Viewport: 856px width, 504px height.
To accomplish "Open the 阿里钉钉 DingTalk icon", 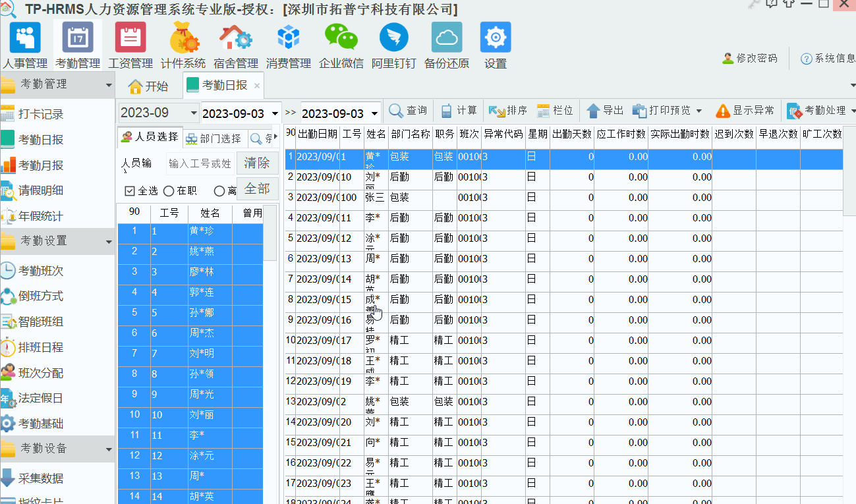I will click(x=394, y=38).
